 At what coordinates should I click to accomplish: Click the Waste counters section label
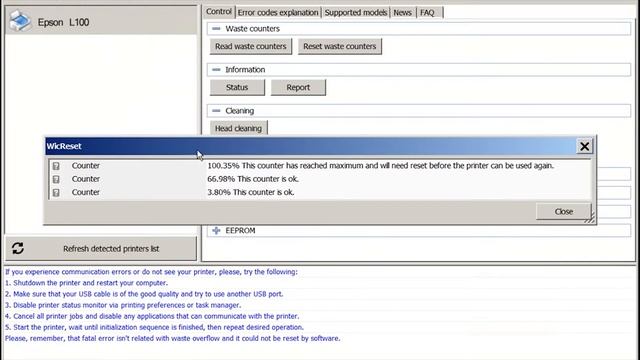tap(252, 29)
